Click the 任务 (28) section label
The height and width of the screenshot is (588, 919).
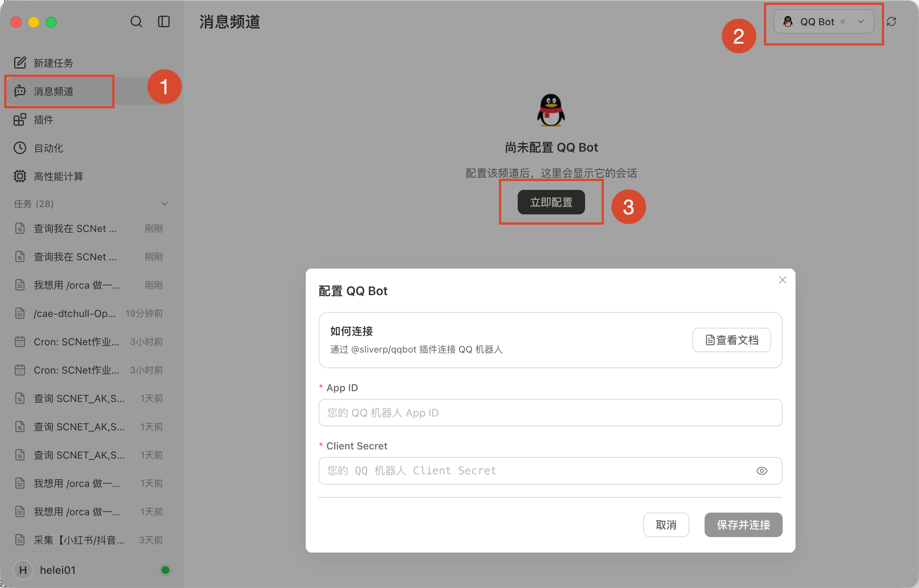point(34,204)
